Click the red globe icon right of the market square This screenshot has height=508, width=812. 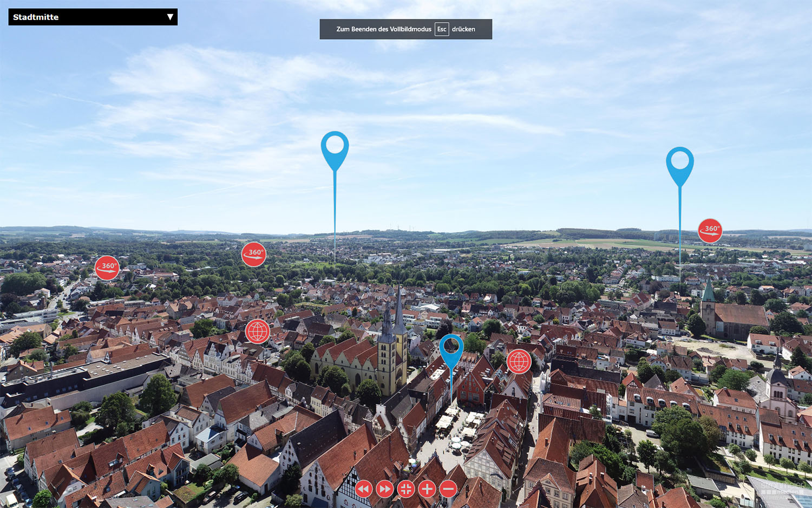coord(519,361)
